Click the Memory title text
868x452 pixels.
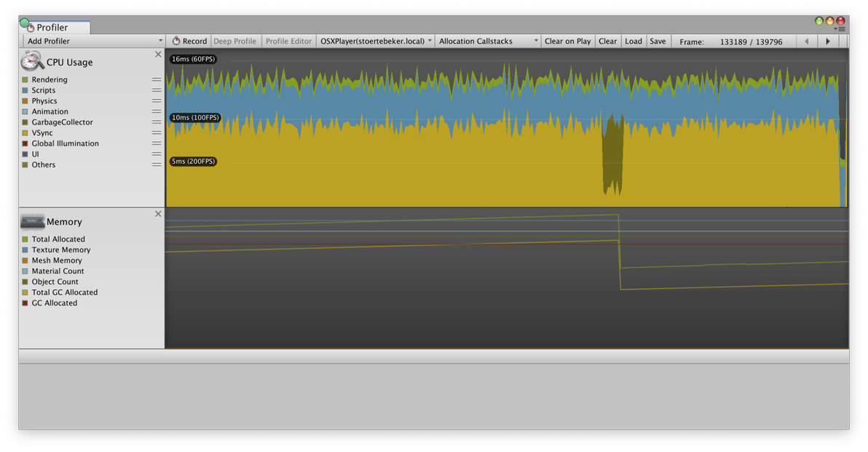pos(64,222)
